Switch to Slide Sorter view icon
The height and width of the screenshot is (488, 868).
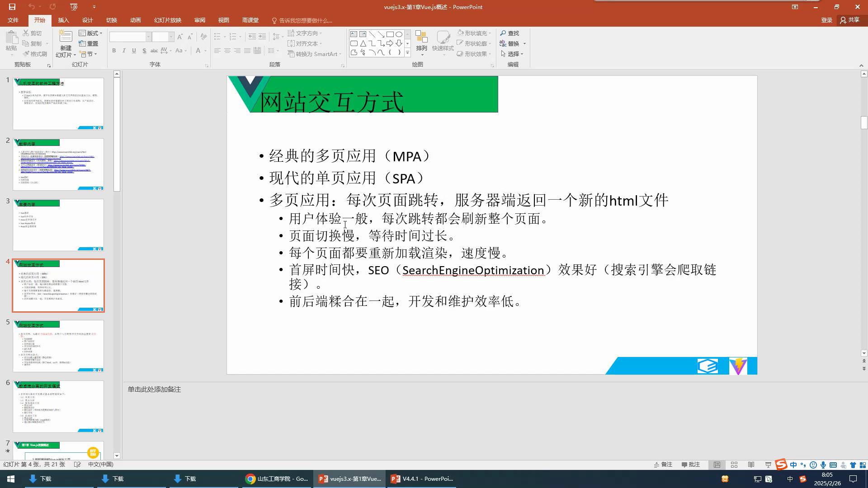click(734, 465)
